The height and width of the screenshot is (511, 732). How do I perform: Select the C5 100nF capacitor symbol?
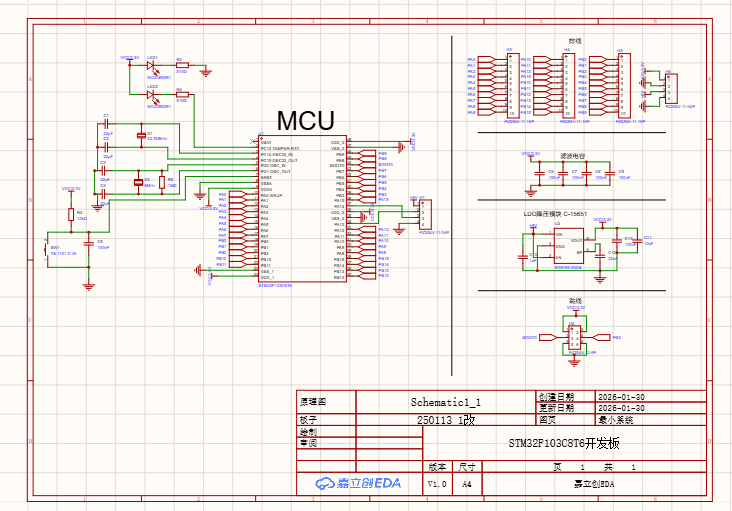[x=89, y=243]
